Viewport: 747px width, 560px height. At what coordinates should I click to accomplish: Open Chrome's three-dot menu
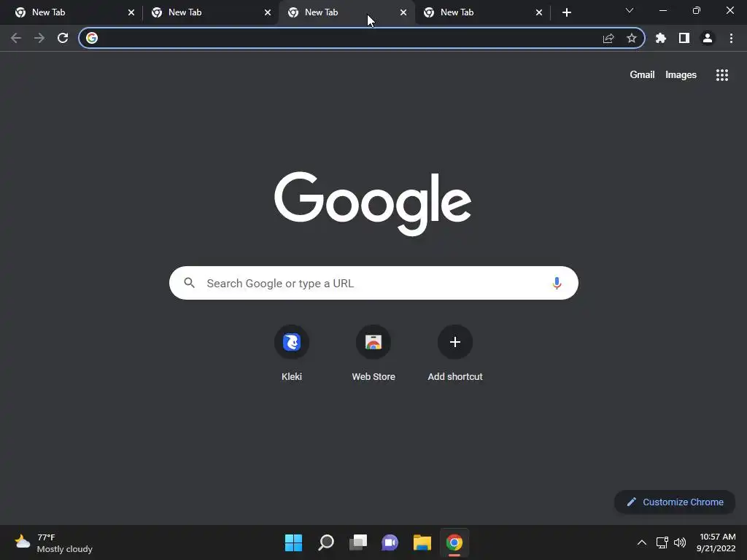click(731, 38)
